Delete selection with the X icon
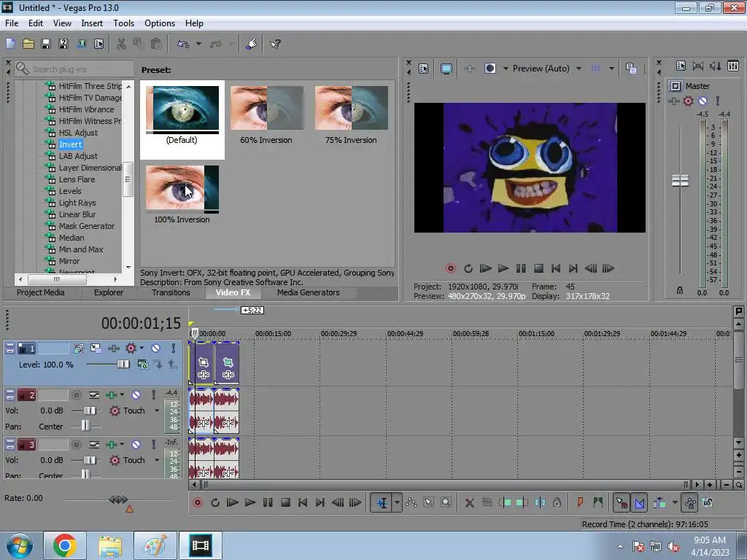 tap(469, 503)
